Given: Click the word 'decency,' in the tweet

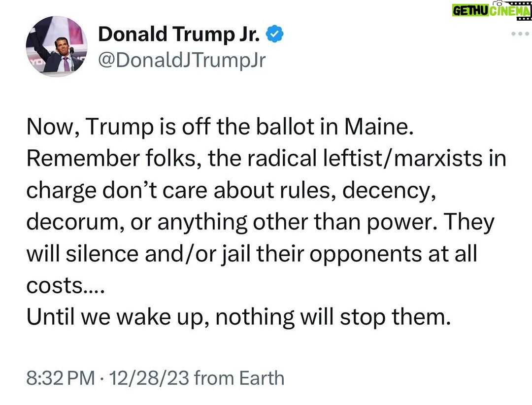Looking at the screenshot, I should 389,190.
